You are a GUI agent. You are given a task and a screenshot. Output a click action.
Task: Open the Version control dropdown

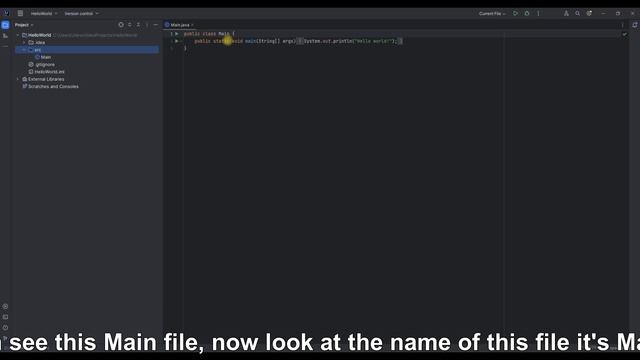(81, 13)
